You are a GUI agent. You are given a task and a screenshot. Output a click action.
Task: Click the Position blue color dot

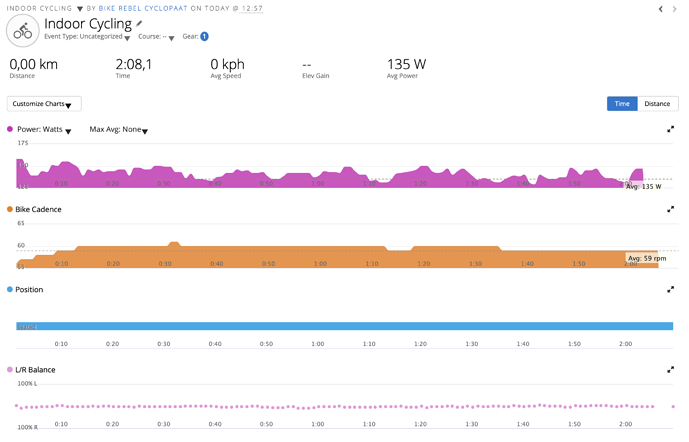pyautogui.click(x=10, y=290)
